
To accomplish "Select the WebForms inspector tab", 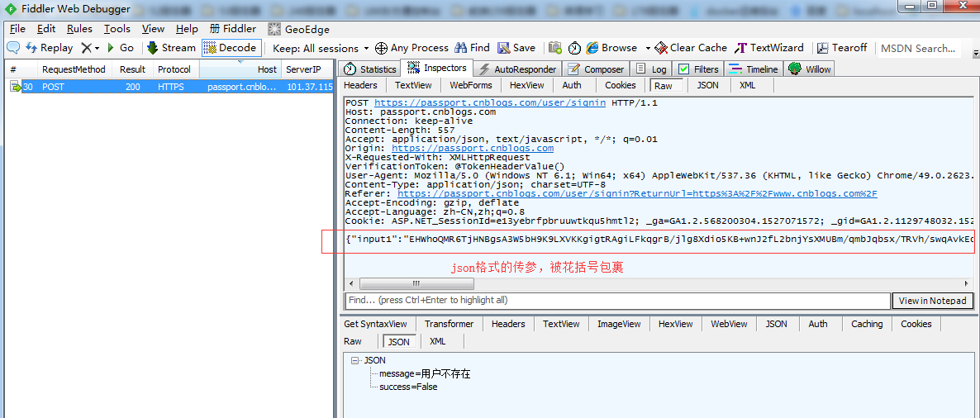I will [471, 86].
